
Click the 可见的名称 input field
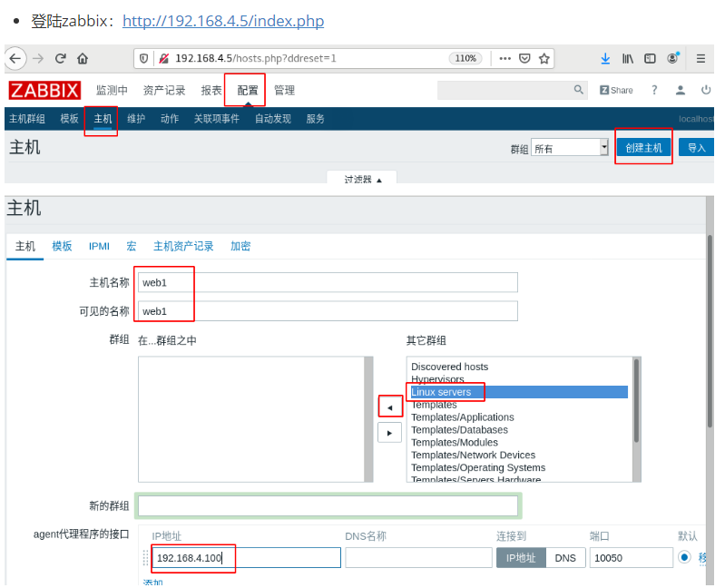[328, 311]
